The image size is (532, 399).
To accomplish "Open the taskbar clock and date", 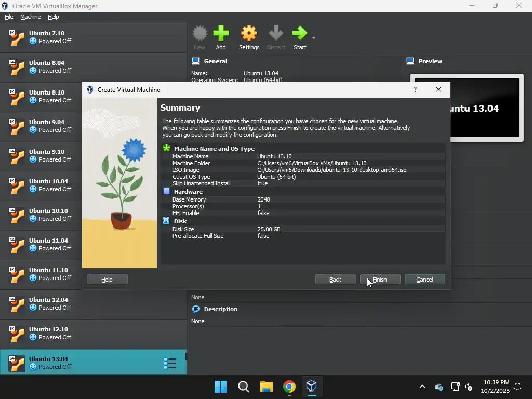I will click(x=495, y=387).
